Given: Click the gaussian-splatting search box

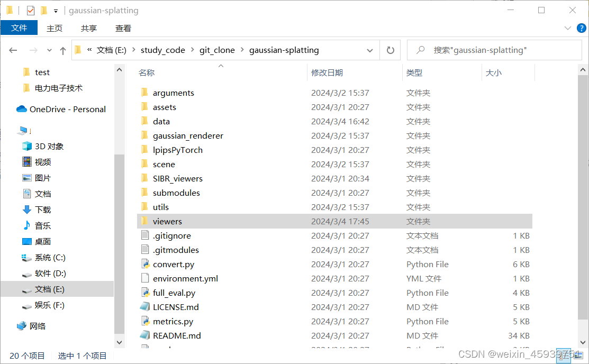Looking at the screenshot, I should pos(494,50).
